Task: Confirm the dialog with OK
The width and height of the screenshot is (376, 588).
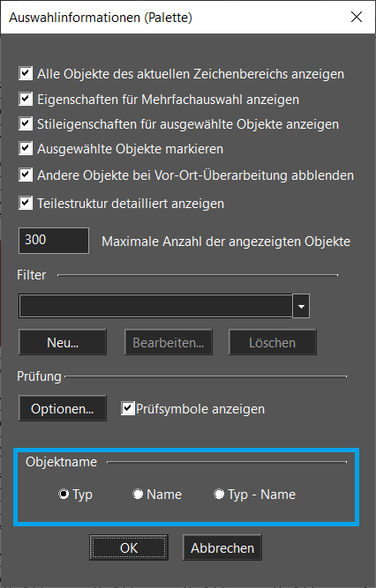Action: [x=129, y=547]
